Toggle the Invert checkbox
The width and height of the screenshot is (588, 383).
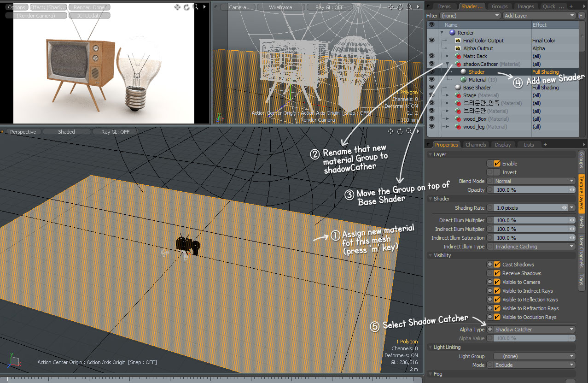coord(497,172)
